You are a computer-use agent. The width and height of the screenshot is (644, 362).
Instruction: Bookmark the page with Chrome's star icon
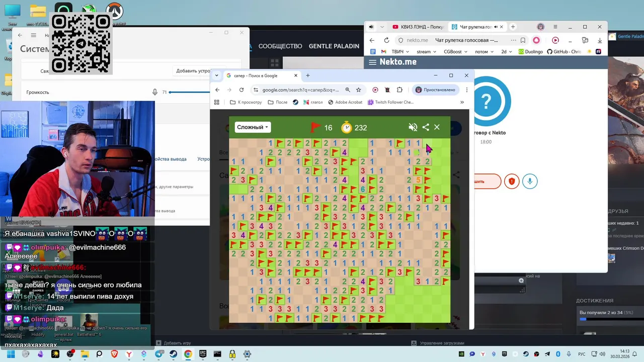tap(359, 90)
